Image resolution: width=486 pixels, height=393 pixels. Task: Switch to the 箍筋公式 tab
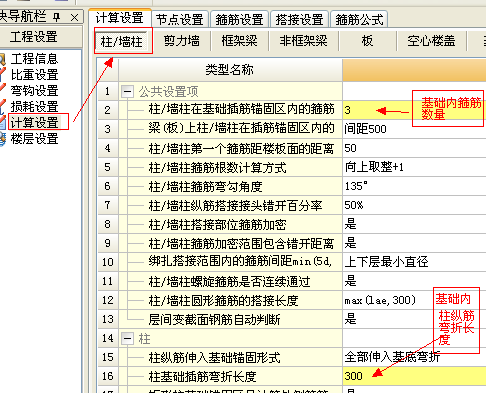point(359,19)
